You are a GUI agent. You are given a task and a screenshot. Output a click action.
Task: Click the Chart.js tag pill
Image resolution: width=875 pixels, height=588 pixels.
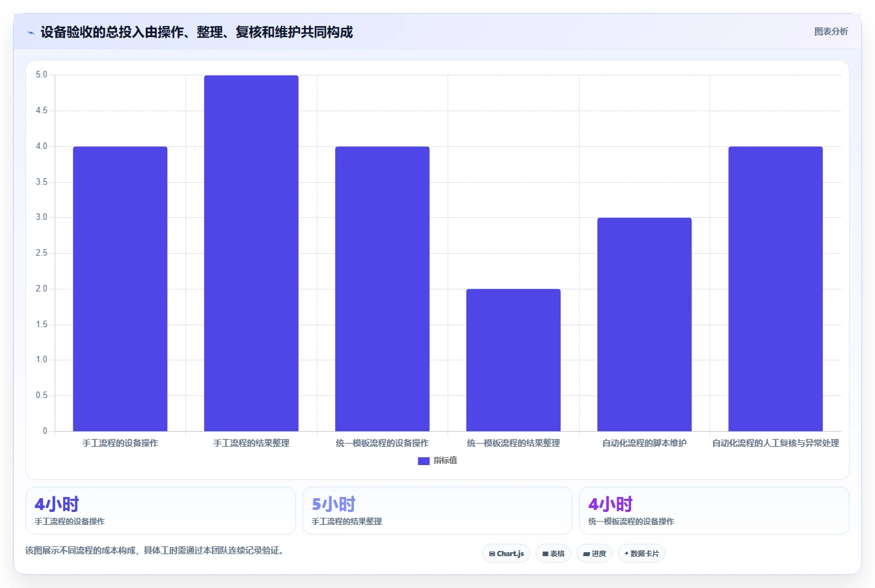[507, 554]
